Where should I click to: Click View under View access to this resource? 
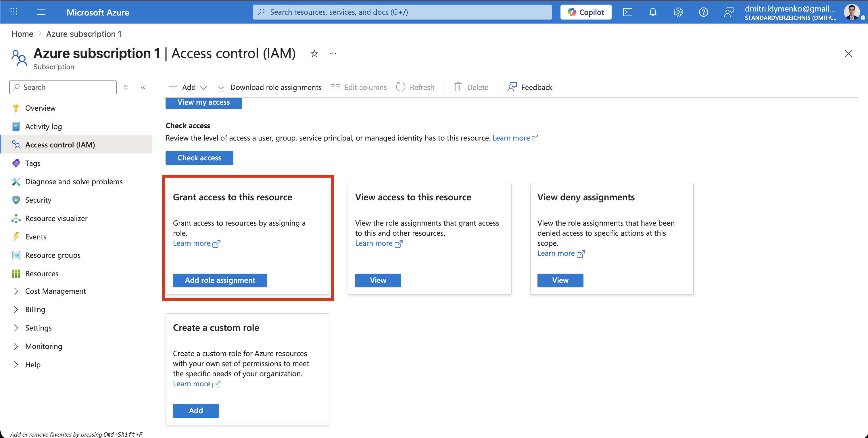click(378, 280)
